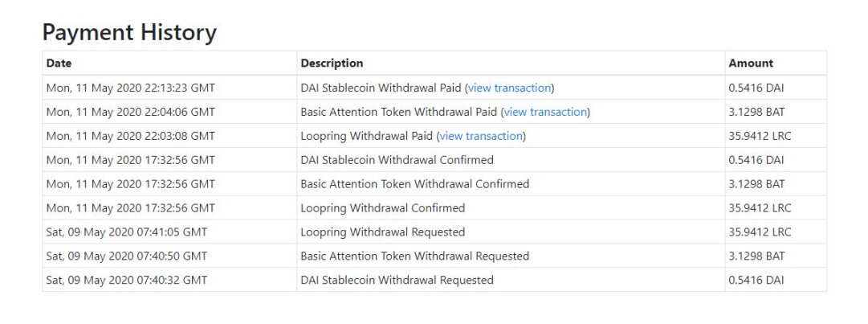
Task: Click 0.5416 DAI amount in top row
Action: point(756,88)
